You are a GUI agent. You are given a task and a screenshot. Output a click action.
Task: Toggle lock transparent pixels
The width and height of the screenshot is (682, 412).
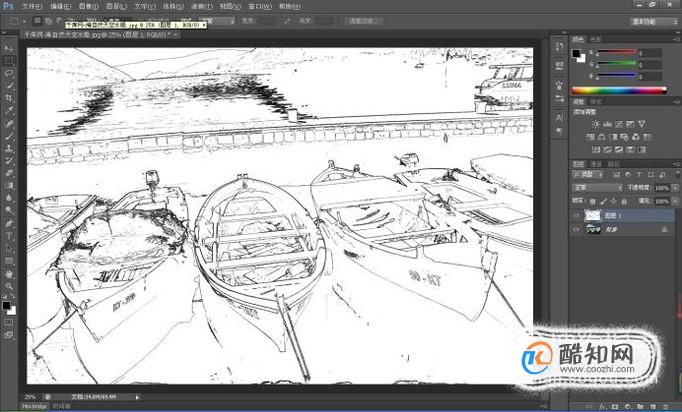click(592, 201)
